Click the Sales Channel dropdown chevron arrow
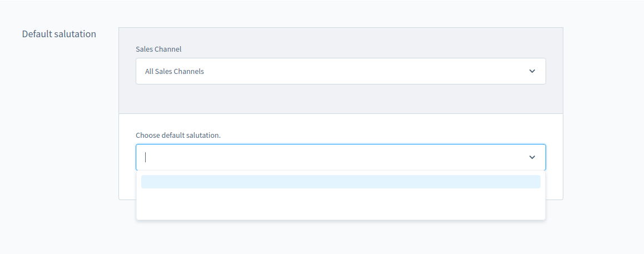Screen dimensions: 644x254 [x=532, y=71]
